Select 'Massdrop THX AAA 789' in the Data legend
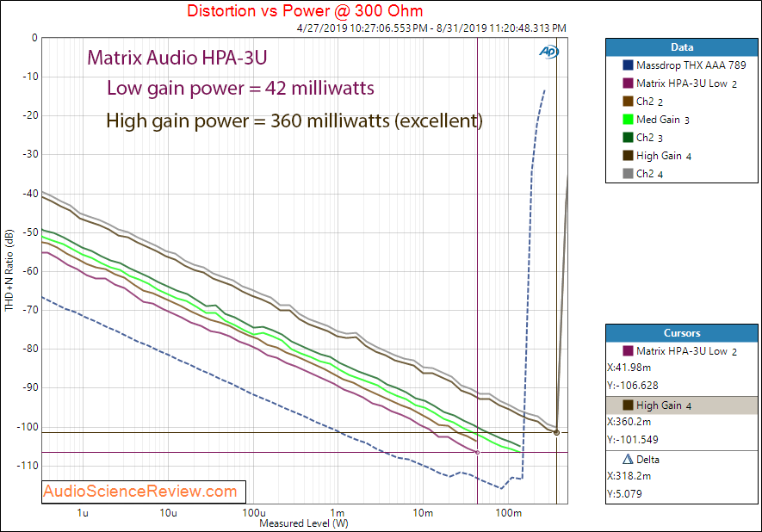This screenshot has height=532, width=762. click(691, 65)
